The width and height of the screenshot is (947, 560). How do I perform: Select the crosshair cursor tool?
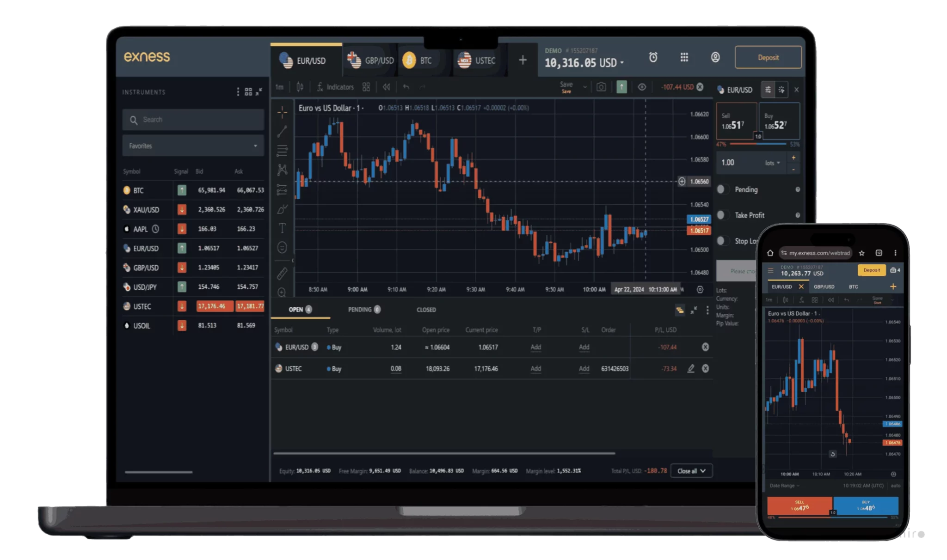click(282, 112)
